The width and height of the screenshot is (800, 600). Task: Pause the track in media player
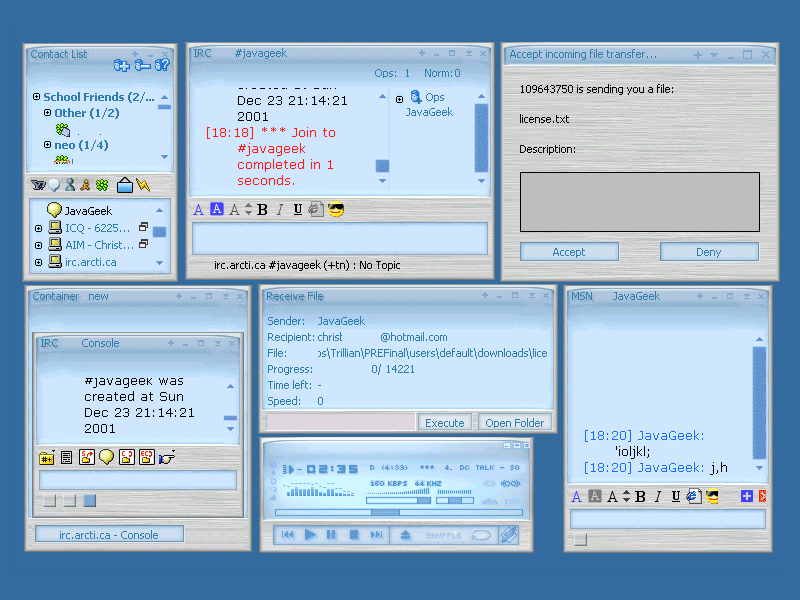pos(331,535)
